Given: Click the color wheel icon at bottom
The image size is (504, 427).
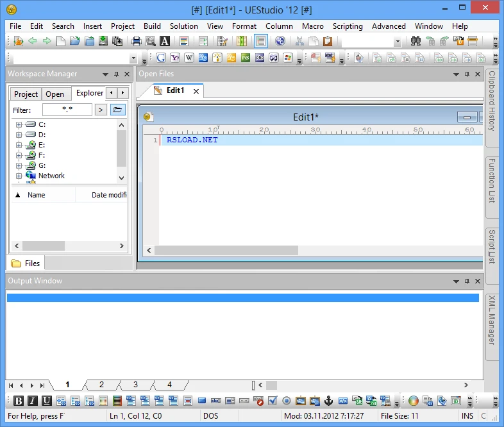Looking at the screenshot, I should 414,401.
